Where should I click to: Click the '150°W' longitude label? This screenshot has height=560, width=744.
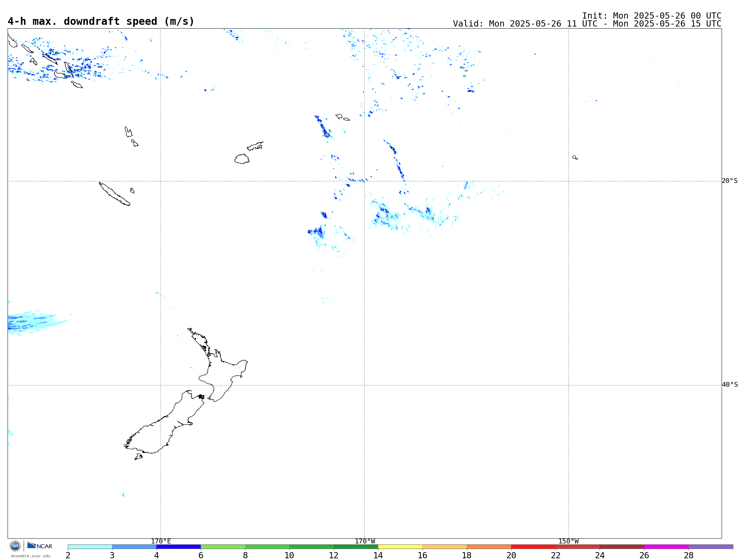coord(569,541)
